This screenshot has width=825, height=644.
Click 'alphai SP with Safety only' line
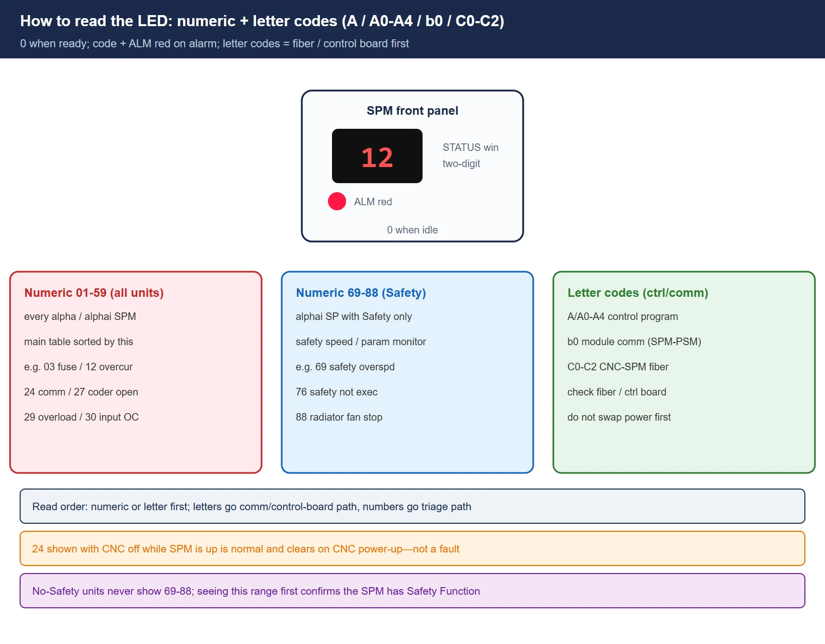tap(354, 316)
